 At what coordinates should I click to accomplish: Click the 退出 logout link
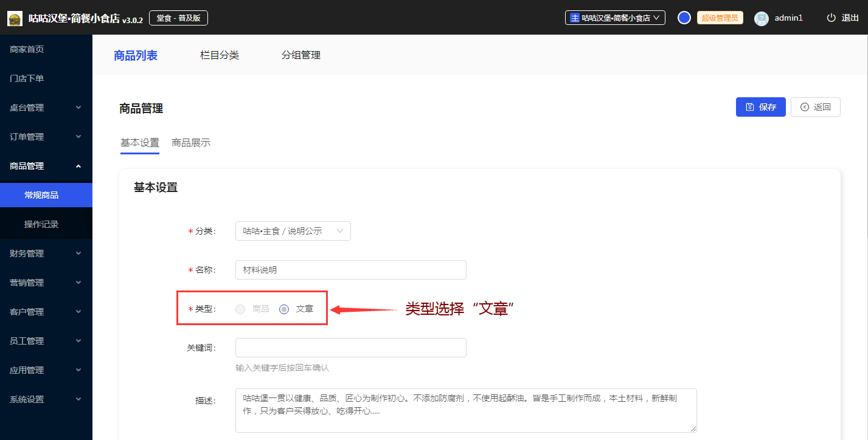point(850,18)
